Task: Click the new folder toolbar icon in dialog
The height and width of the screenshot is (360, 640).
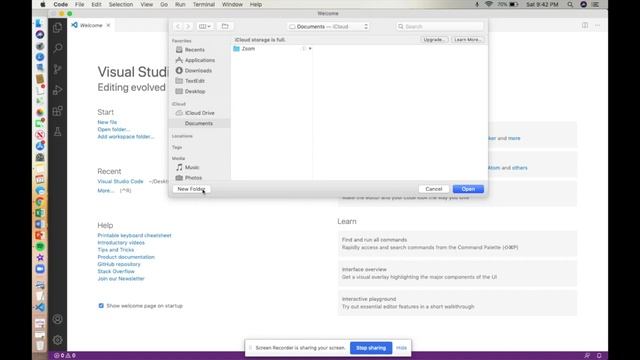Action: click(x=225, y=27)
